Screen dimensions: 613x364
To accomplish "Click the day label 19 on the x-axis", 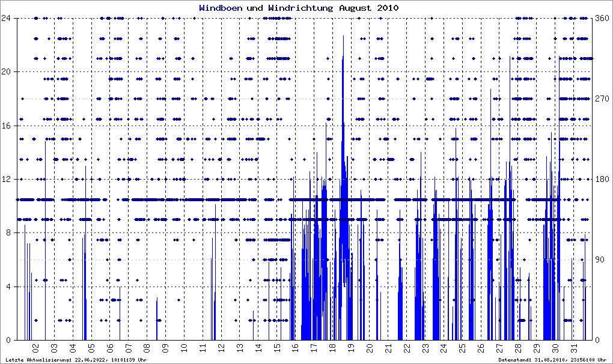I will pos(352,348).
